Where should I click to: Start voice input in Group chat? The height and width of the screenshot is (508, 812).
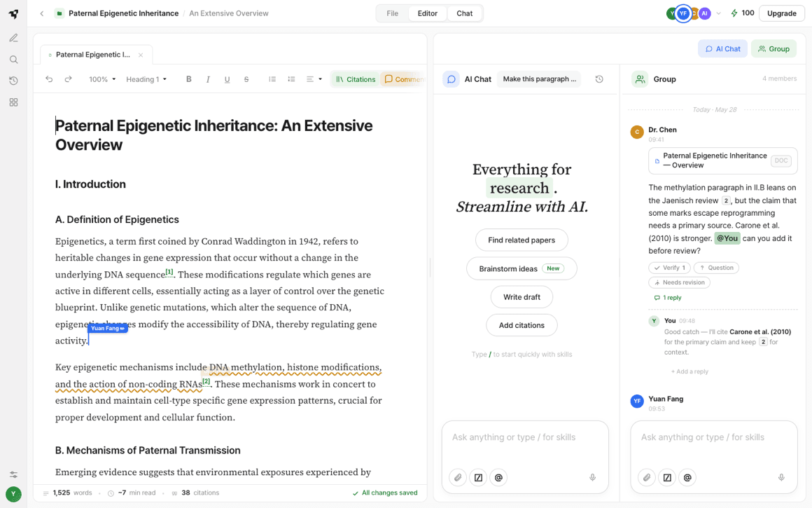[781, 477]
